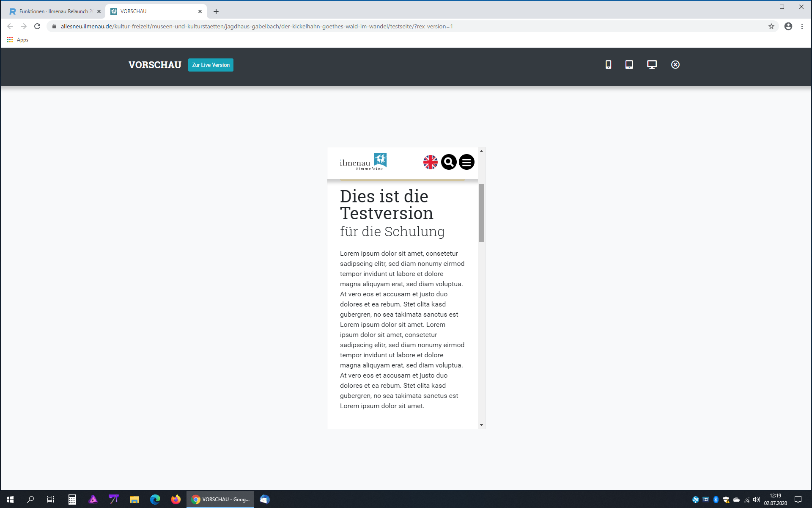Open File Explorer from taskbar
Viewport: 812px width, 508px height.
[134, 500]
